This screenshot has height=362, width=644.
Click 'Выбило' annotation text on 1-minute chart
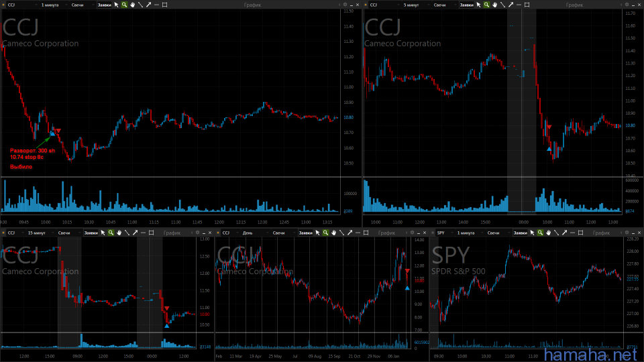[21, 167]
